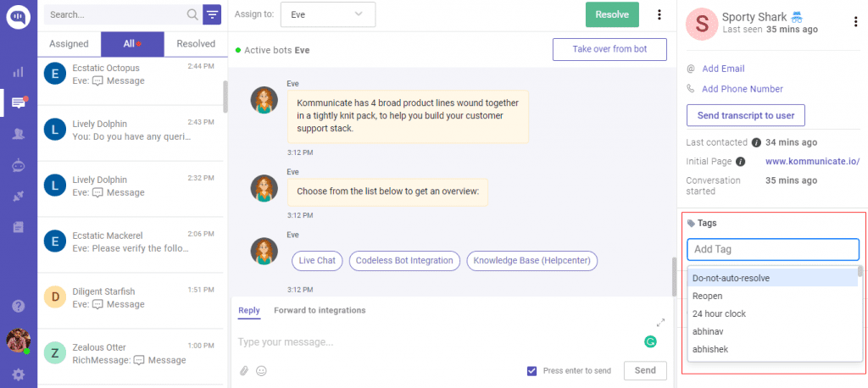Click the search magnifier icon
Image resolution: width=868 pixels, height=388 pixels.
[192, 15]
